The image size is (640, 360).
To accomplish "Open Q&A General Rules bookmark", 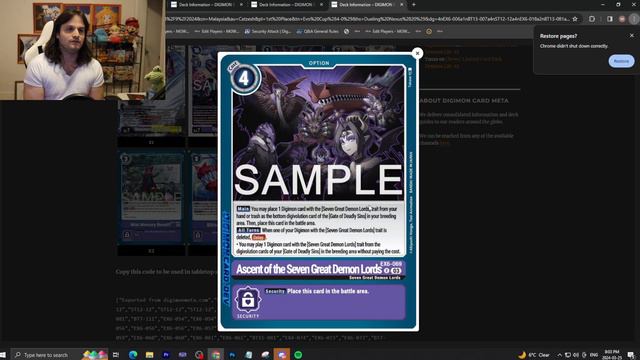I will [318, 31].
